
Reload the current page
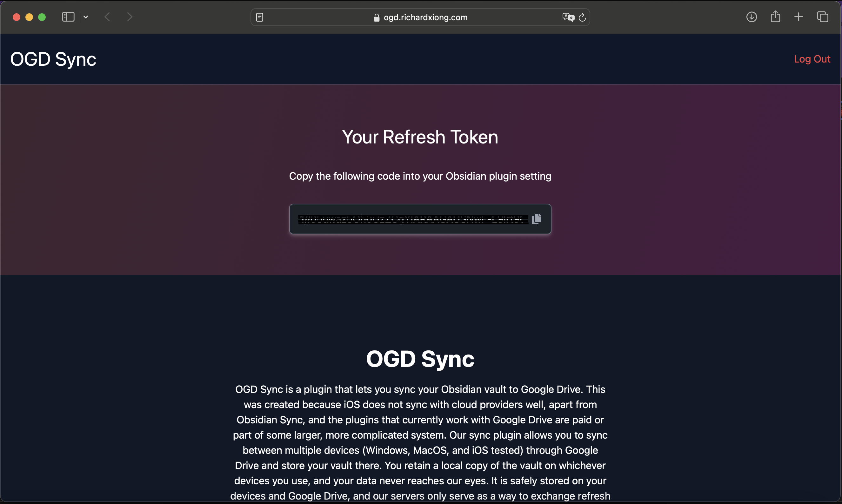[x=582, y=17]
